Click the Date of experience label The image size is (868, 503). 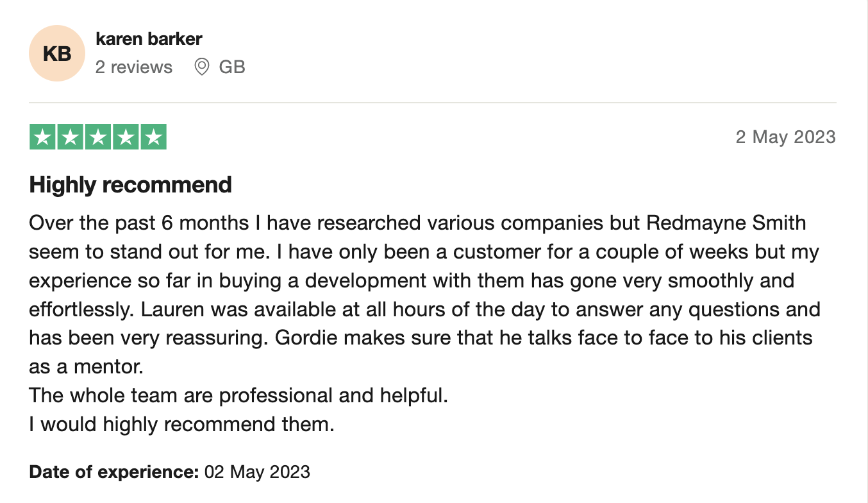[x=114, y=472]
